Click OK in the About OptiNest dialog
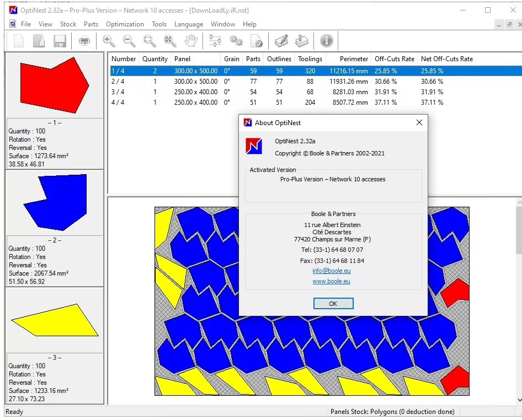The width and height of the screenshot is (522, 420). click(x=333, y=304)
